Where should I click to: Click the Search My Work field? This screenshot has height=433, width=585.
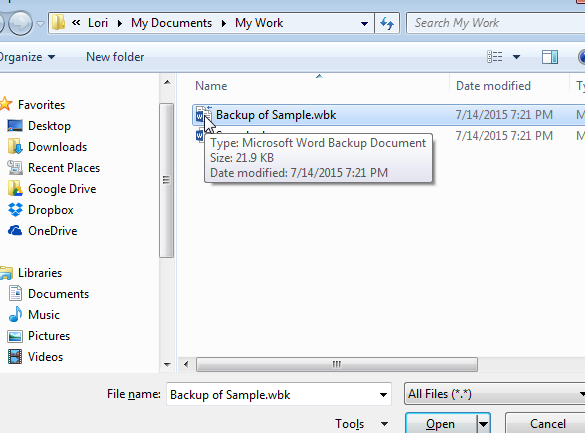pos(495,23)
